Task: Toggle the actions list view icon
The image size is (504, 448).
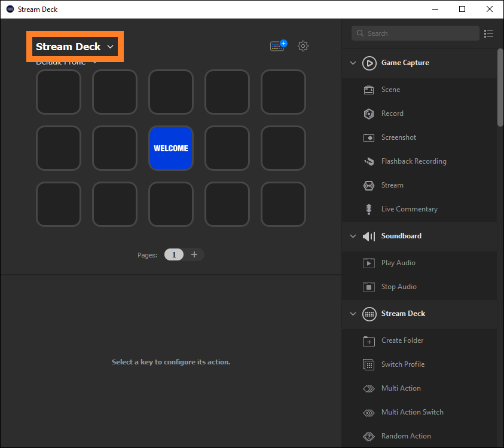Action: pyautogui.click(x=488, y=33)
